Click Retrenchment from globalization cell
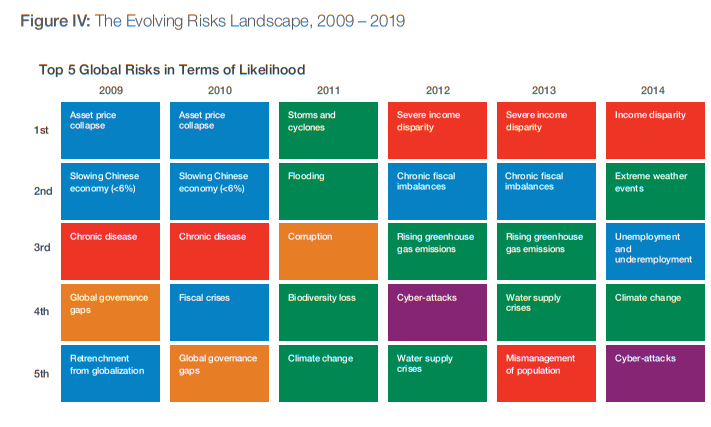Screen dimensions: 711x427 tap(110, 371)
